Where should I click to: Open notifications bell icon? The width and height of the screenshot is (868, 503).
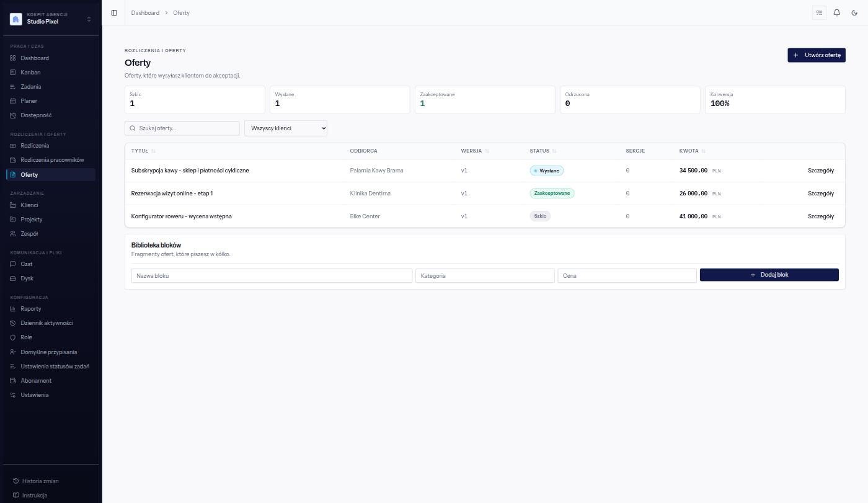[x=837, y=12]
